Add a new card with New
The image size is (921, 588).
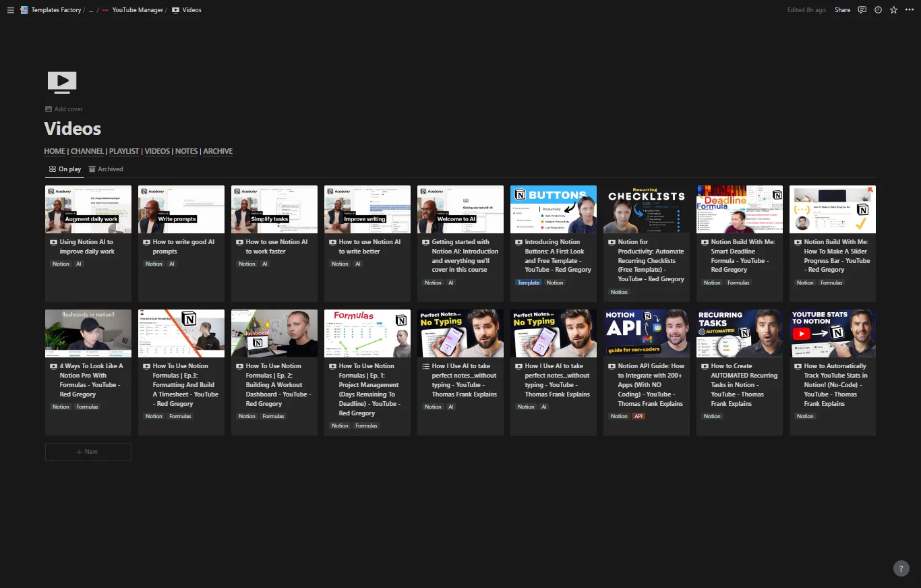[x=88, y=452]
